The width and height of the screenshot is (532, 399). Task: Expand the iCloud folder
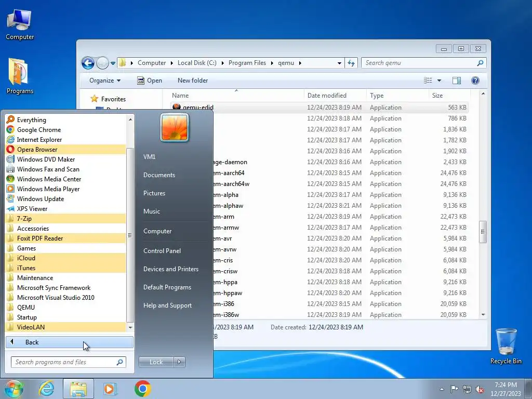coord(65,258)
